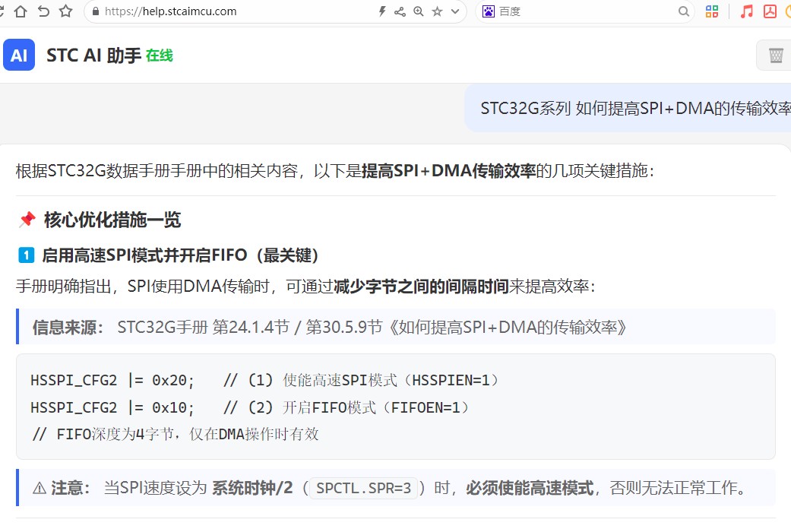The width and height of the screenshot is (791, 532).
Task: Click the Baidu search input field
Action: click(x=585, y=11)
